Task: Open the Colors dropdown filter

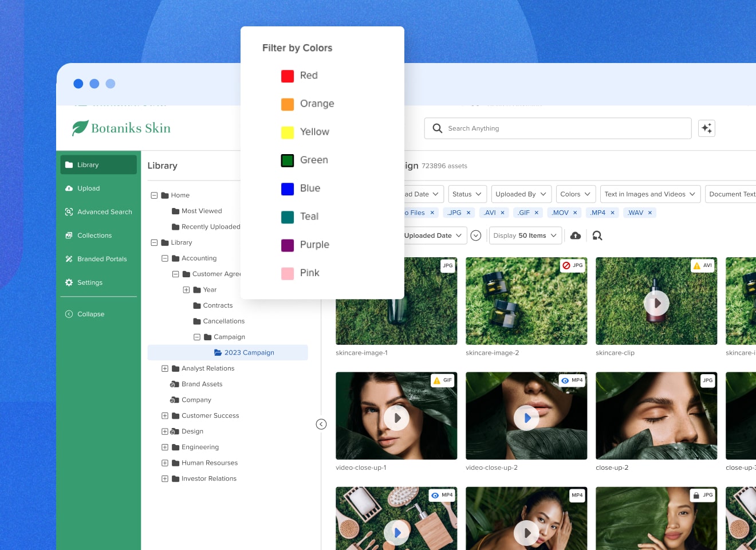Action: pyautogui.click(x=576, y=194)
